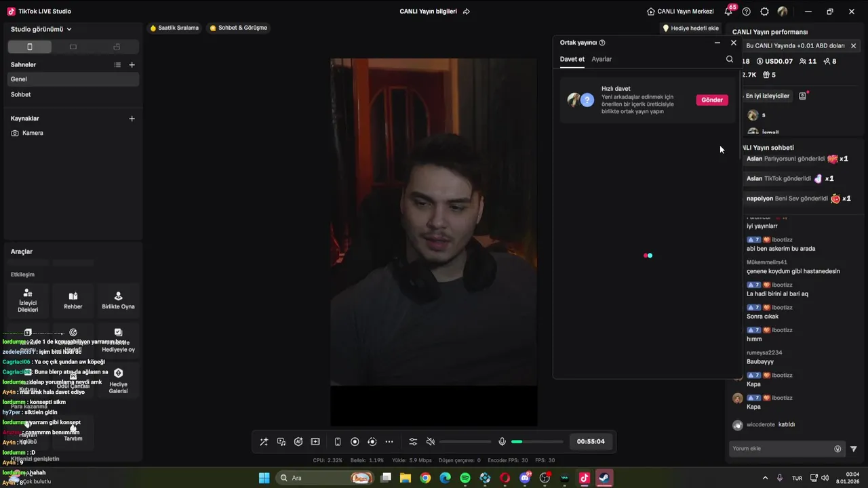Click the 00:55:04 live timer button
Viewport: 868px width, 488px height.
coord(591,441)
